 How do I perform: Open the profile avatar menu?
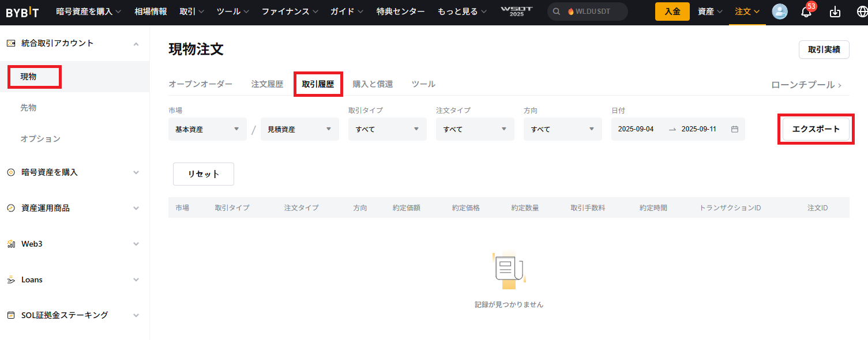tap(780, 12)
